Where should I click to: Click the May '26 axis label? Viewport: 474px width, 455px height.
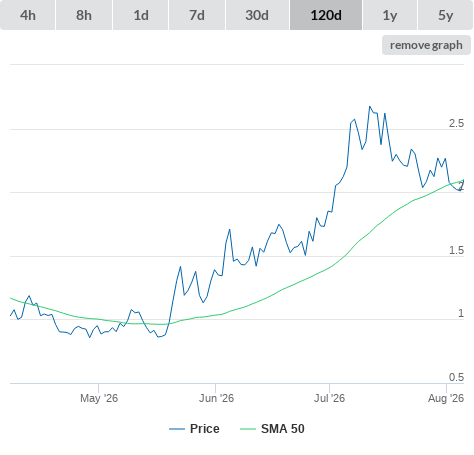point(99,398)
